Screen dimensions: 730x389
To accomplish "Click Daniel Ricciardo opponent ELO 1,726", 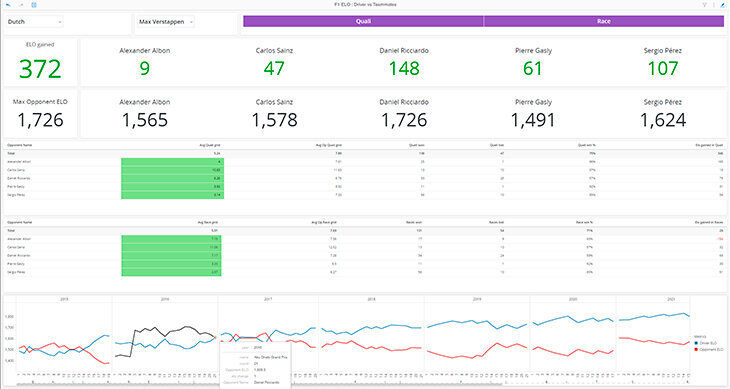I will click(x=404, y=120).
